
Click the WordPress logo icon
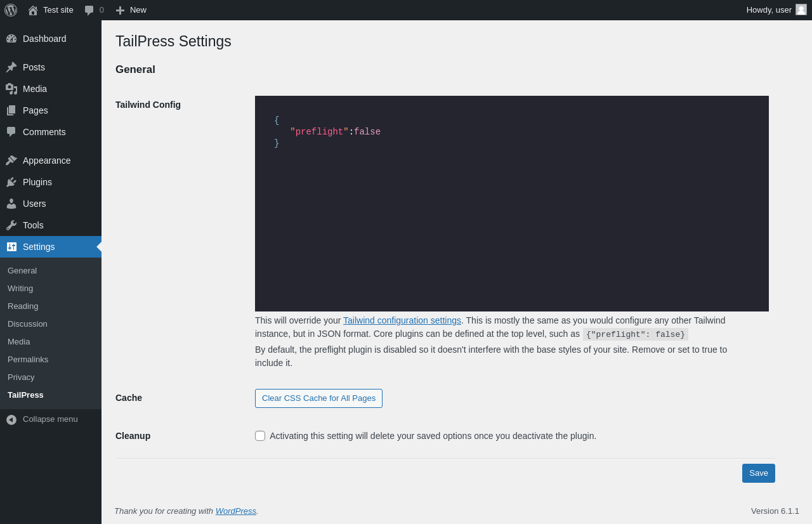coord(11,10)
